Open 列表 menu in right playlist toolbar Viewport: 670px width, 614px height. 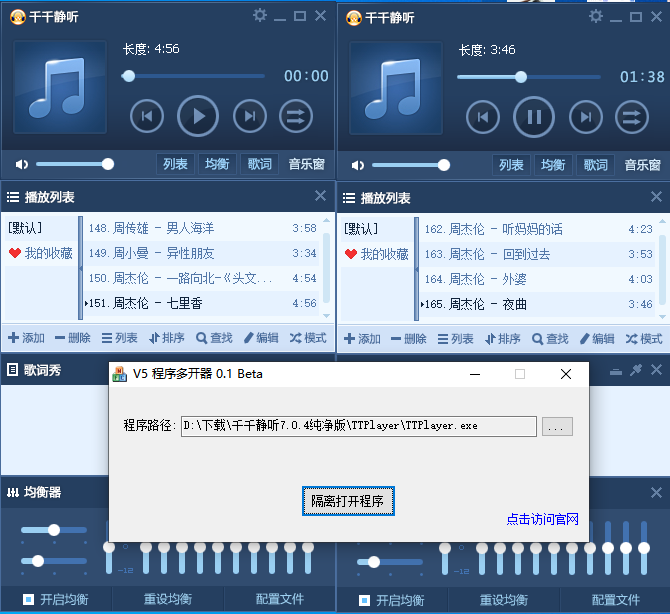click(x=455, y=338)
